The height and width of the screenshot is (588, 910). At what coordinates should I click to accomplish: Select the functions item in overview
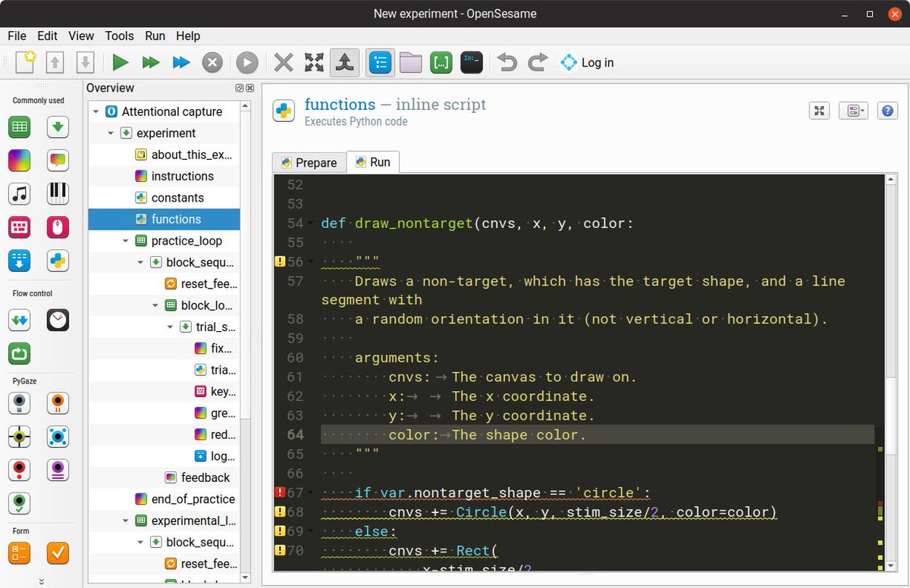(x=164, y=220)
